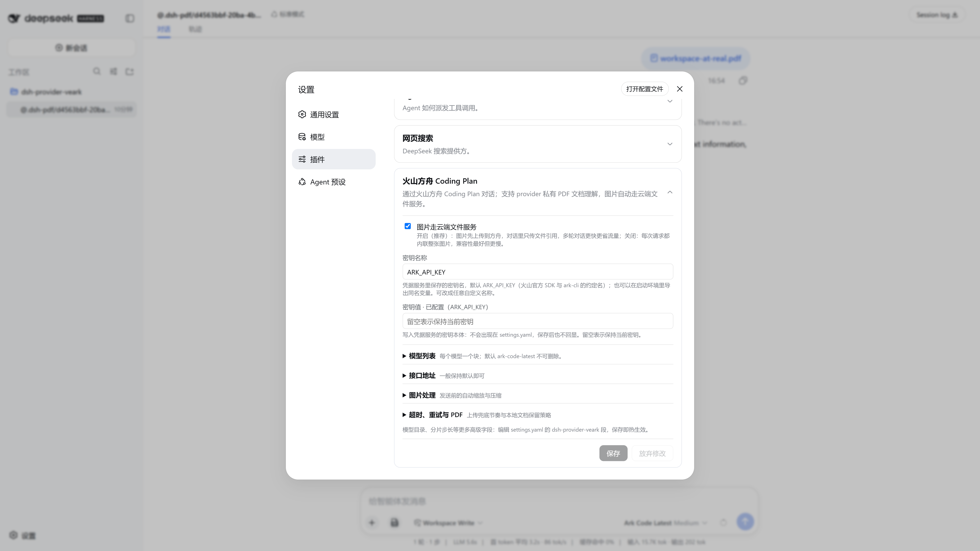Expand the 模型列表 disclosure section
980x551 pixels.
point(537,356)
